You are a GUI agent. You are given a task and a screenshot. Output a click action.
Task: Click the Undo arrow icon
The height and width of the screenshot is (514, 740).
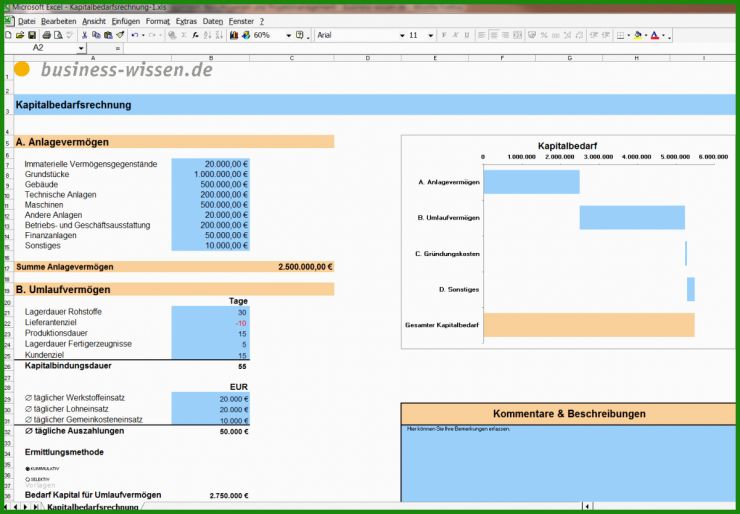(x=135, y=35)
